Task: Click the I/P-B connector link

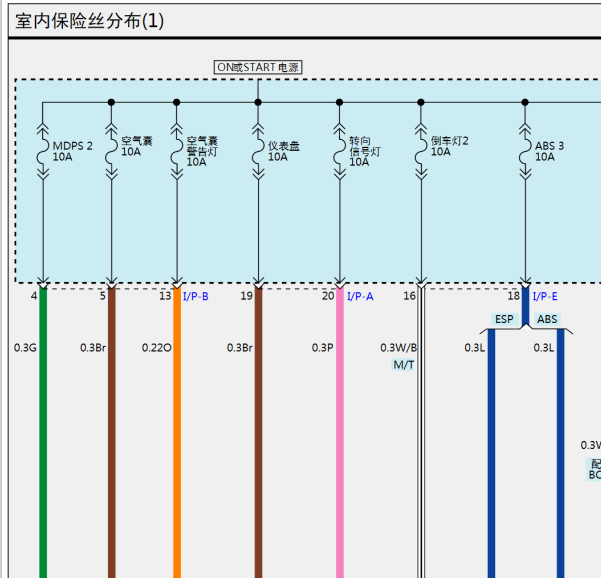Action: 195,296
